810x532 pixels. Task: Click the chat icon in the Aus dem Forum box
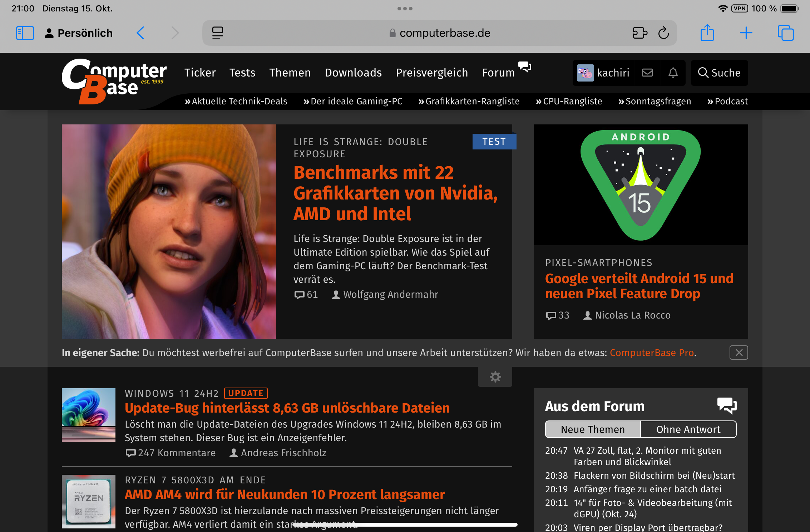point(726,406)
